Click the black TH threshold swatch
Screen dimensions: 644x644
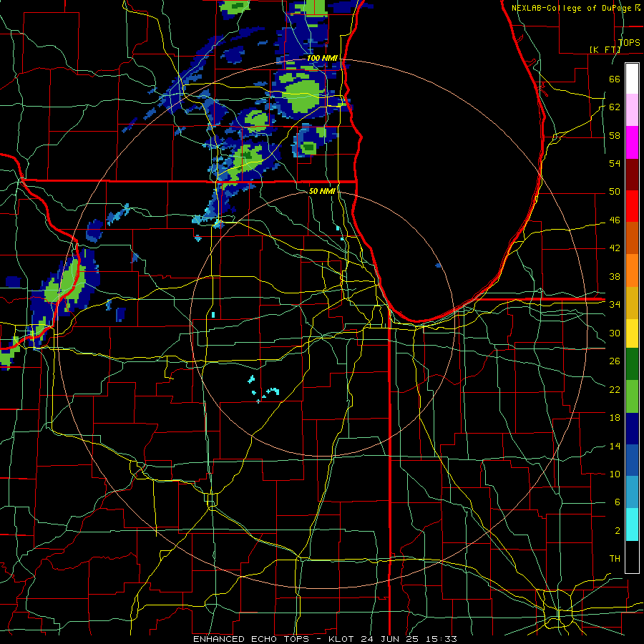[632, 557]
